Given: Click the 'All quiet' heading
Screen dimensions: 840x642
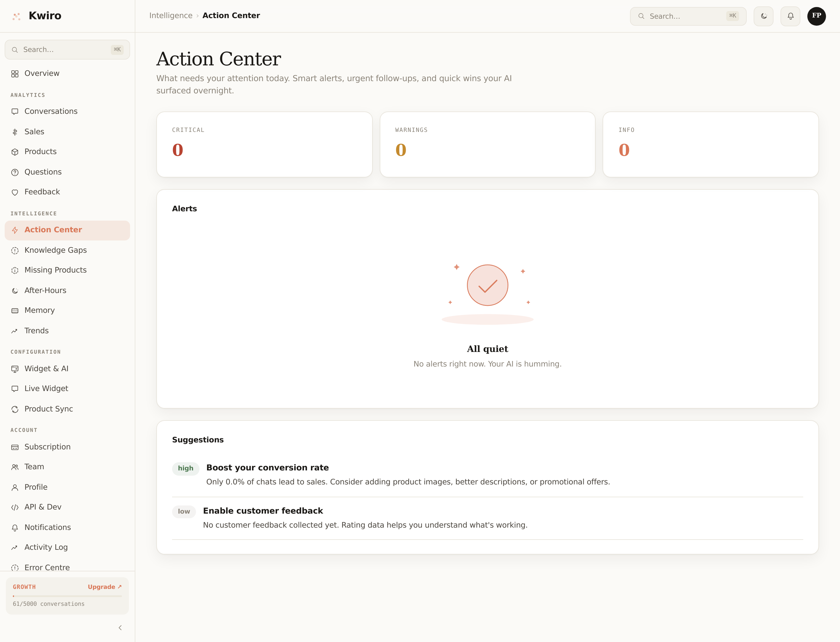Looking at the screenshot, I should pyautogui.click(x=487, y=349).
